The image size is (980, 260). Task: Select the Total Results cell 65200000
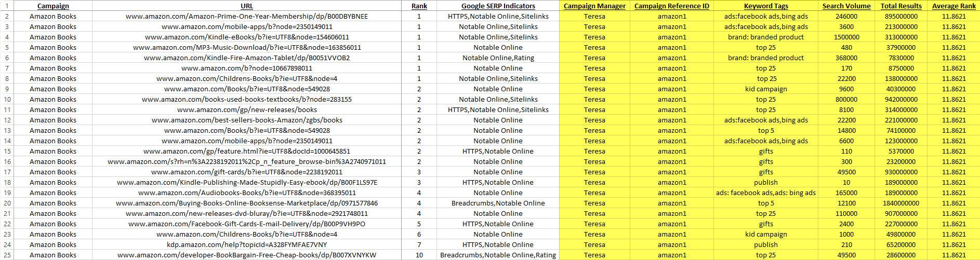click(x=901, y=244)
